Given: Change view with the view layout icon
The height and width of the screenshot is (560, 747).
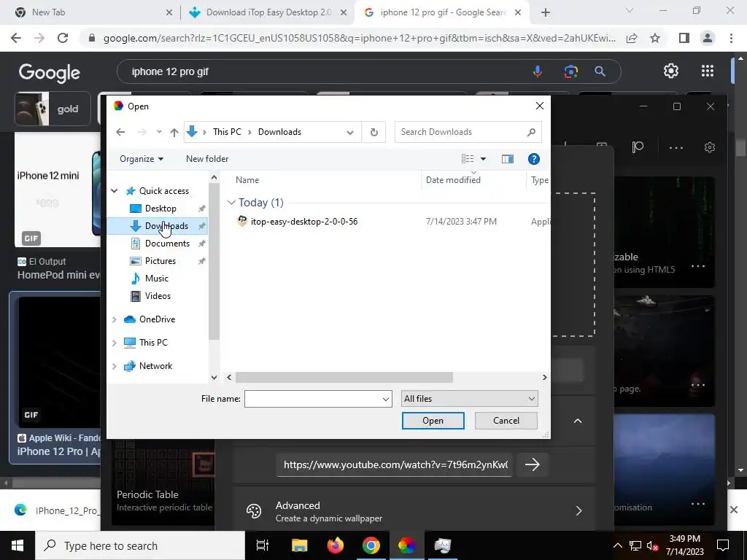Looking at the screenshot, I should point(468,158).
